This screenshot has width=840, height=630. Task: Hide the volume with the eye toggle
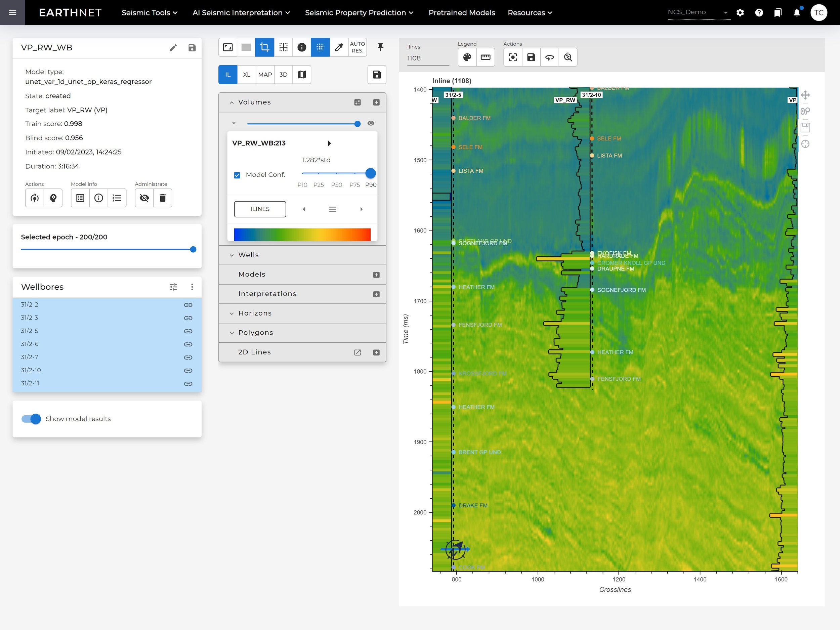point(371,123)
